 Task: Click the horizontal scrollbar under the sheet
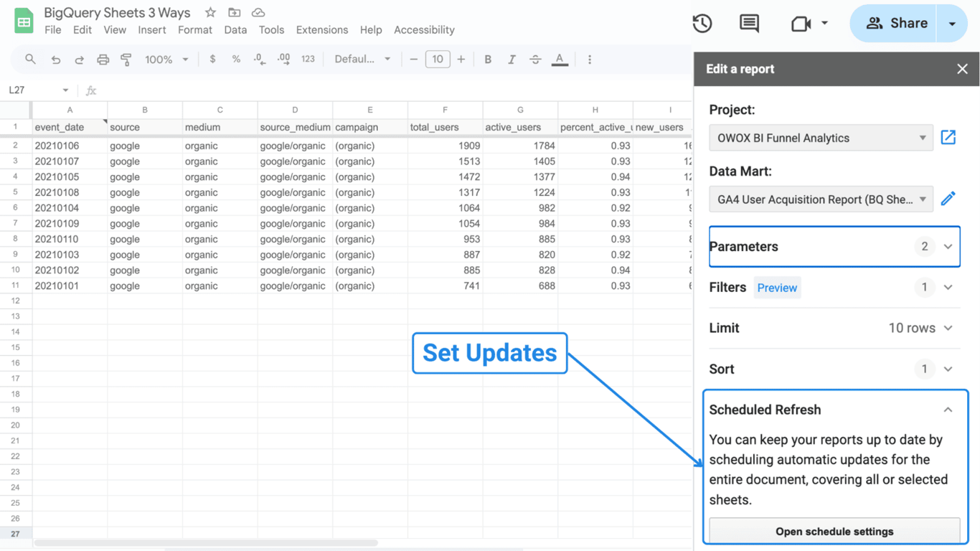(206, 543)
